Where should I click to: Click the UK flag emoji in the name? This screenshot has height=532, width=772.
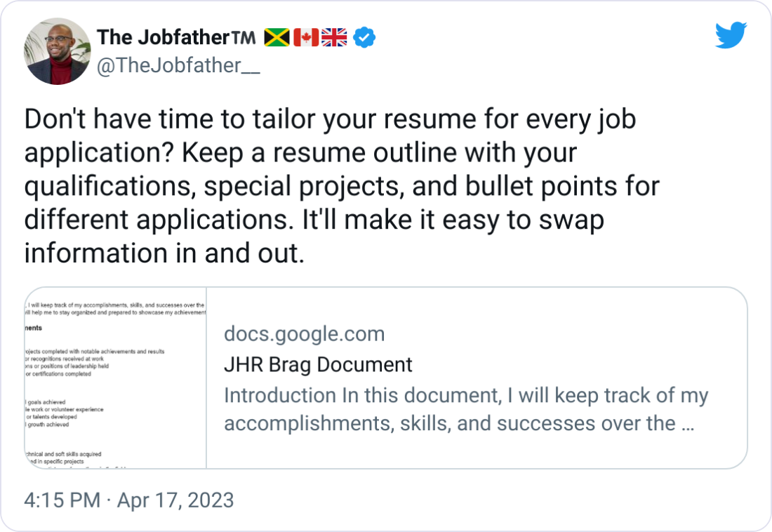pyautogui.click(x=334, y=36)
